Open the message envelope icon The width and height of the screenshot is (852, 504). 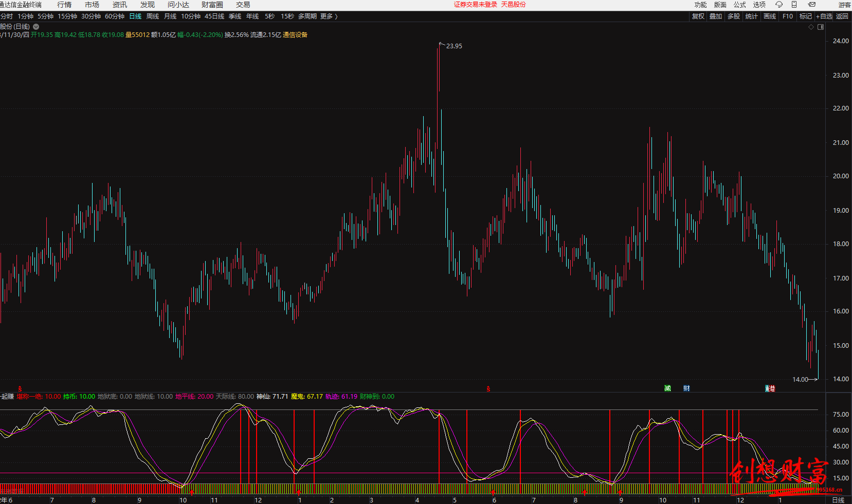point(812,5)
